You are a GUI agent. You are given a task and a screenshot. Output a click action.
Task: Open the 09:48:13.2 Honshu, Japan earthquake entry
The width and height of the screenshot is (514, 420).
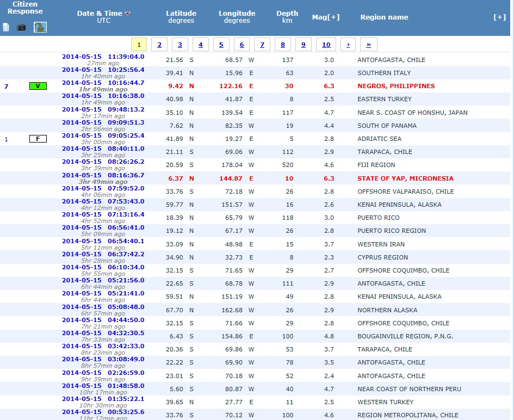tap(103, 109)
